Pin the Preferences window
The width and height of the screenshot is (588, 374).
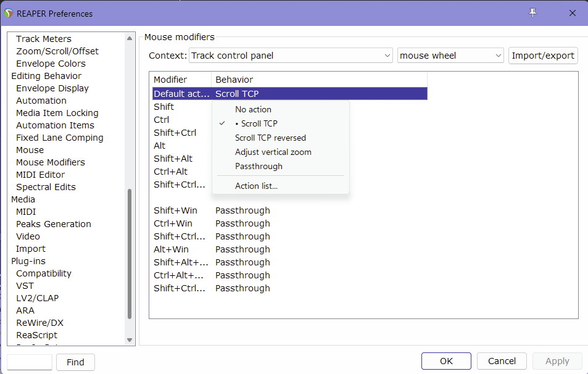[x=533, y=13]
